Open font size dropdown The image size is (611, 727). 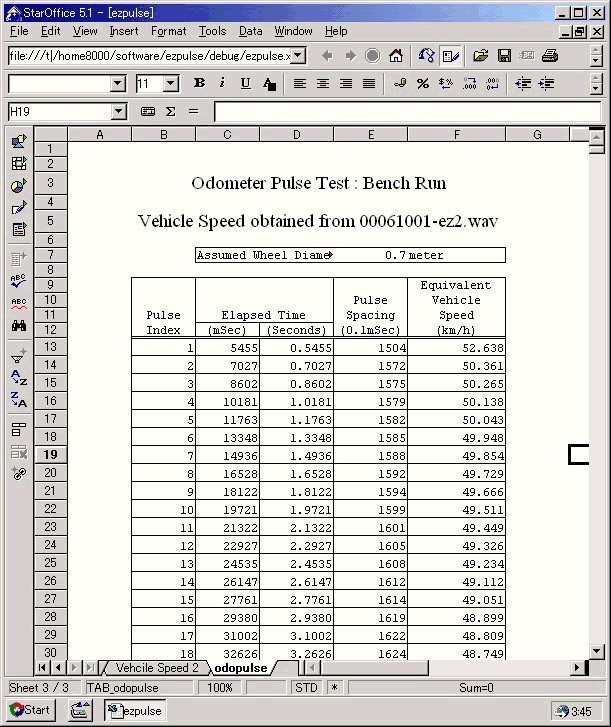pyautogui.click(x=171, y=84)
